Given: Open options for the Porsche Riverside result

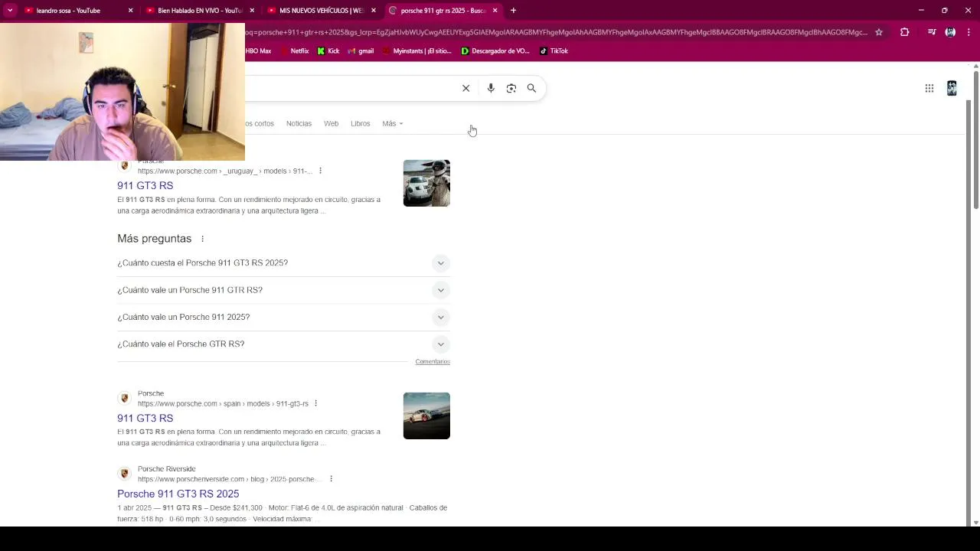Looking at the screenshot, I should [331, 479].
